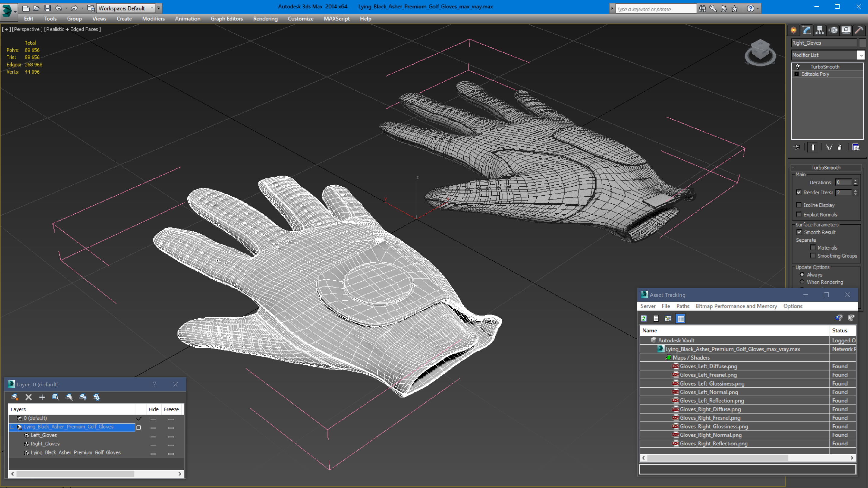The image size is (868, 488).
Task: Click the Refresh icon in Asset Tracking
Action: pos(644,319)
